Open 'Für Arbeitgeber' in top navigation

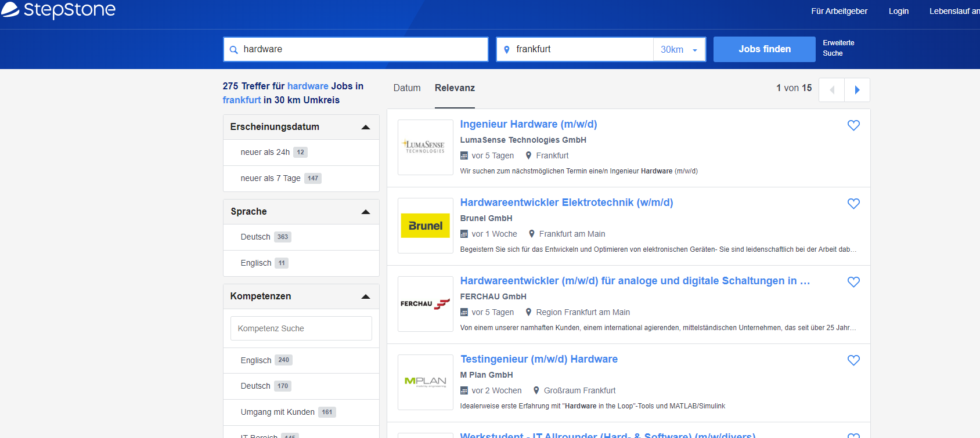coord(839,11)
